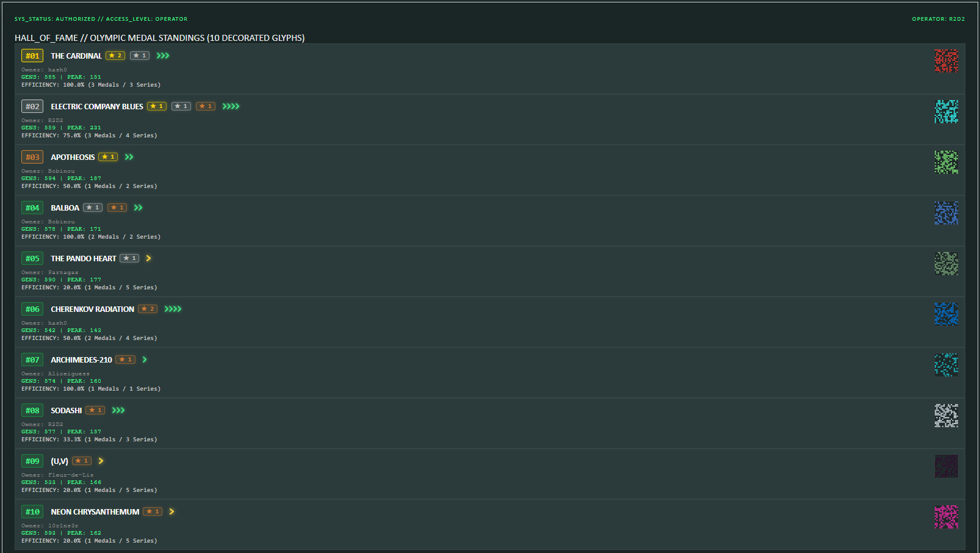Viewport: 980px width, 553px height.
Task: Click Sodashi triple chevron indicator
Action: point(118,410)
